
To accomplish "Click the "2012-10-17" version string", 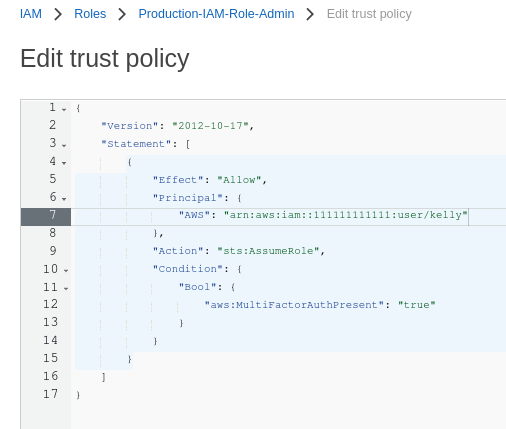I will (x=210, y=126).
